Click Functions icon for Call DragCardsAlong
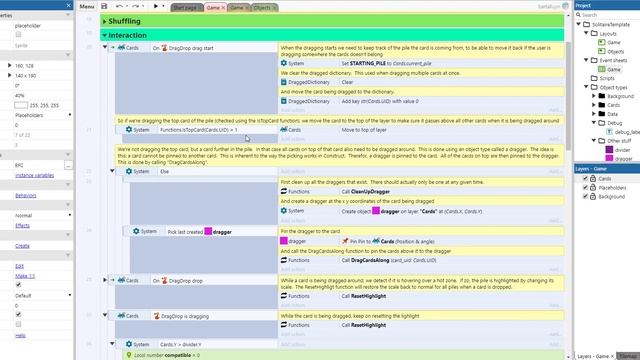640x360 pixels. [x=284, y=260]
